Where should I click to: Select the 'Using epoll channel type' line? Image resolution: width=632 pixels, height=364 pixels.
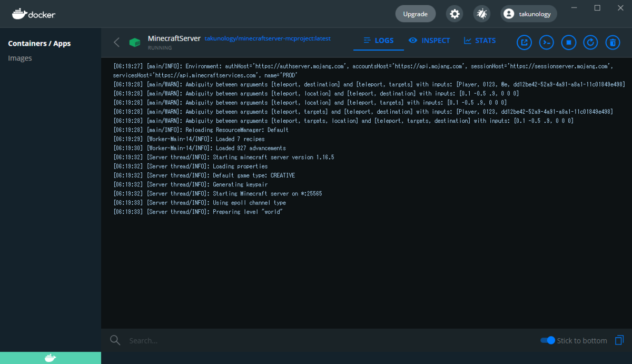click(x=200, y=203)
